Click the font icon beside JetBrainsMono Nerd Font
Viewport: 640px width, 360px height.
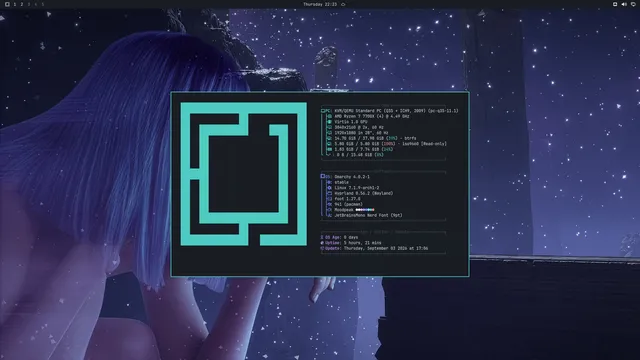[x=329, y=216]
